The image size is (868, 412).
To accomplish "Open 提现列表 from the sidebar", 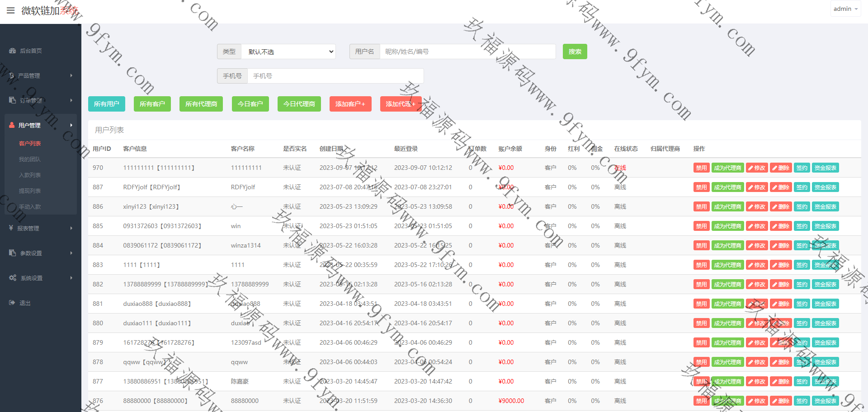I will pyautogui.click(x=30, y=191).
